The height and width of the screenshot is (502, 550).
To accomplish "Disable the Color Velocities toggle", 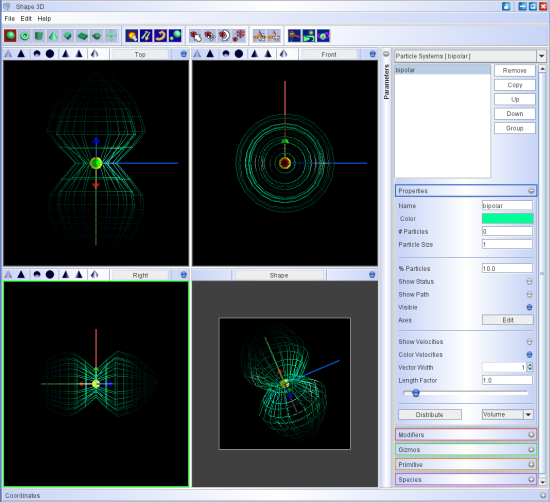I will pos(529,355).
